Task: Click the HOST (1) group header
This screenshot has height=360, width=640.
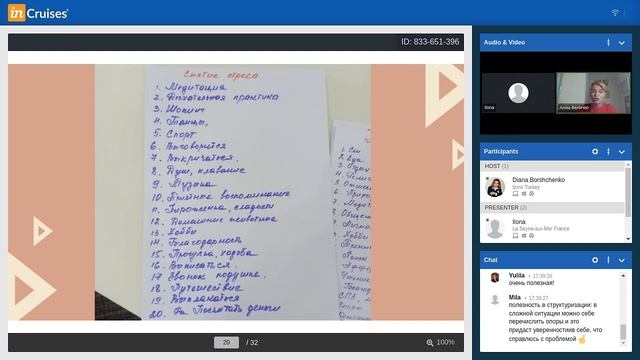Action: 553,166
